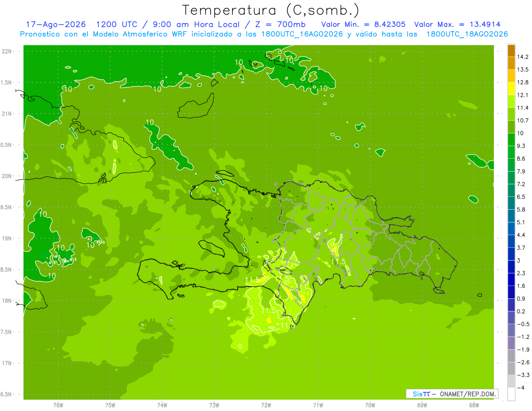Click the "10.7" legend value
Image resolution: width=532 pixels, height=411 pixels.
click(x=523, y=120)
